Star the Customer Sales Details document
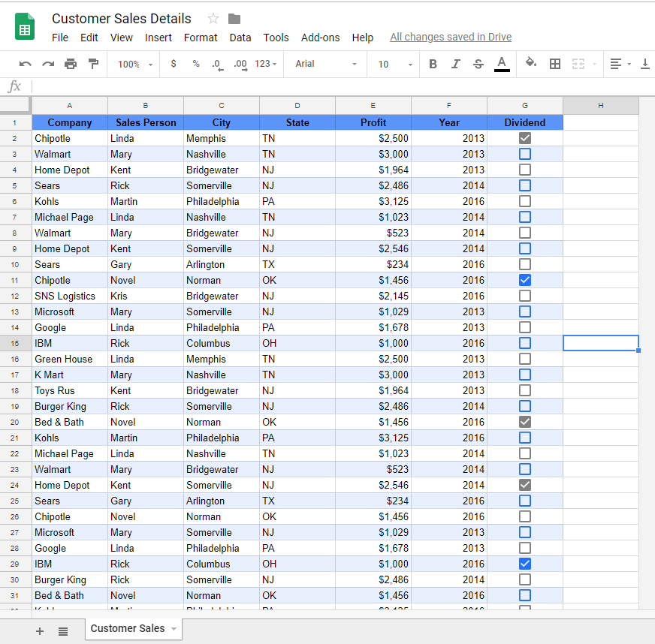The width and height of the screenshot is (655, 644). [213, 18]
